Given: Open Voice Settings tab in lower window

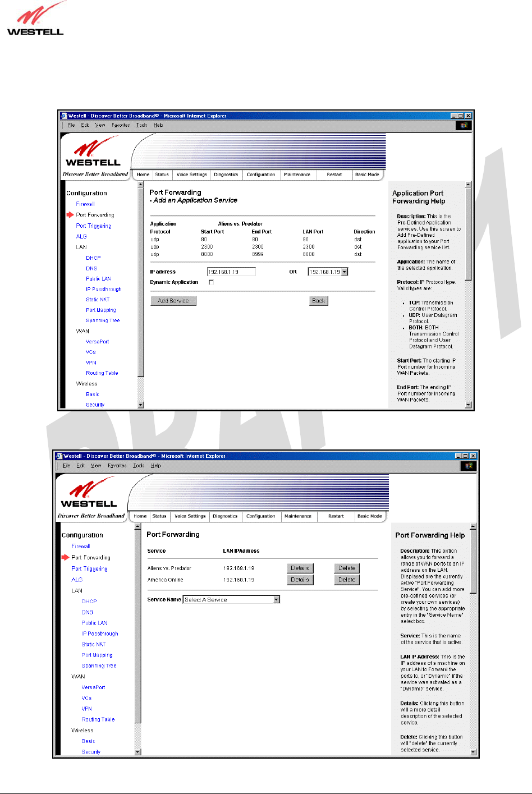Looking at the screenshot, I should tap(190, 516).
